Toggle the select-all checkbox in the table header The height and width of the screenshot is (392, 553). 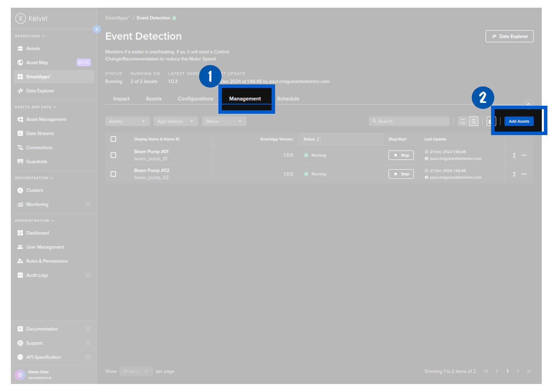click(113, 139)
